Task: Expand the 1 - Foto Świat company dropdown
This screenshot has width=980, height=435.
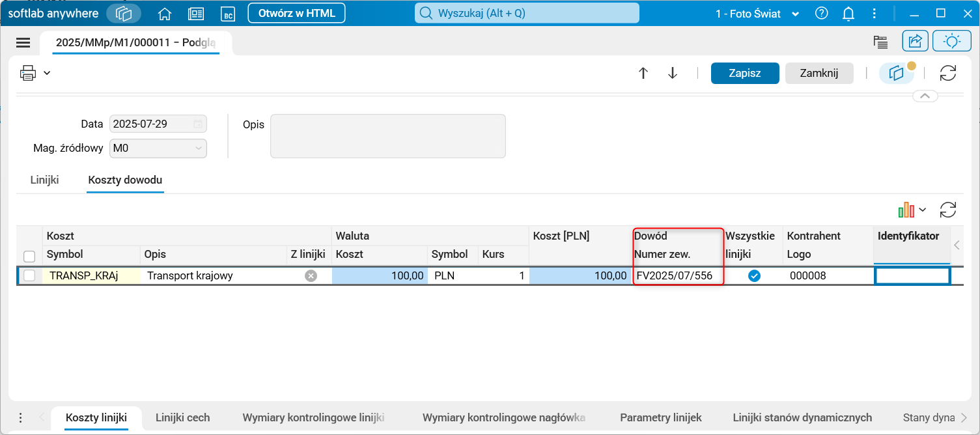Action: click(758, 14)
